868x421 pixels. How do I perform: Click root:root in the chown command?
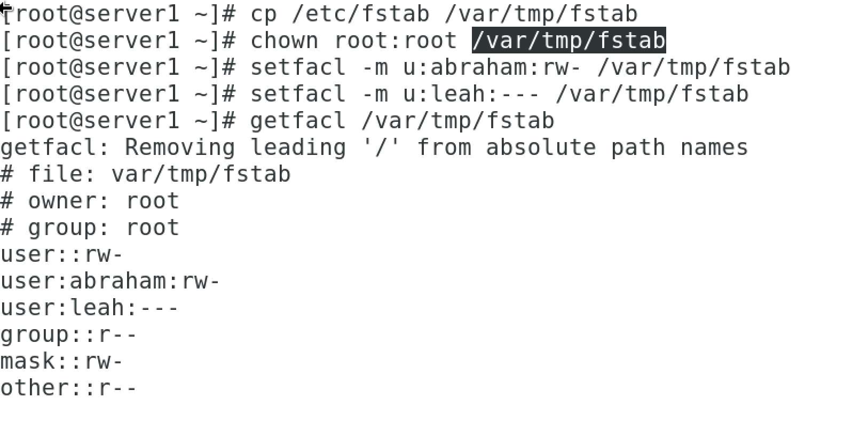click(x=395, y=41)
